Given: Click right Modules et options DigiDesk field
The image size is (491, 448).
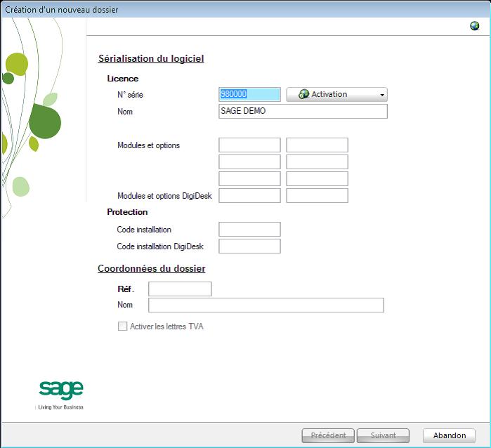Looking at the screenshot, I should click(317, 196).
